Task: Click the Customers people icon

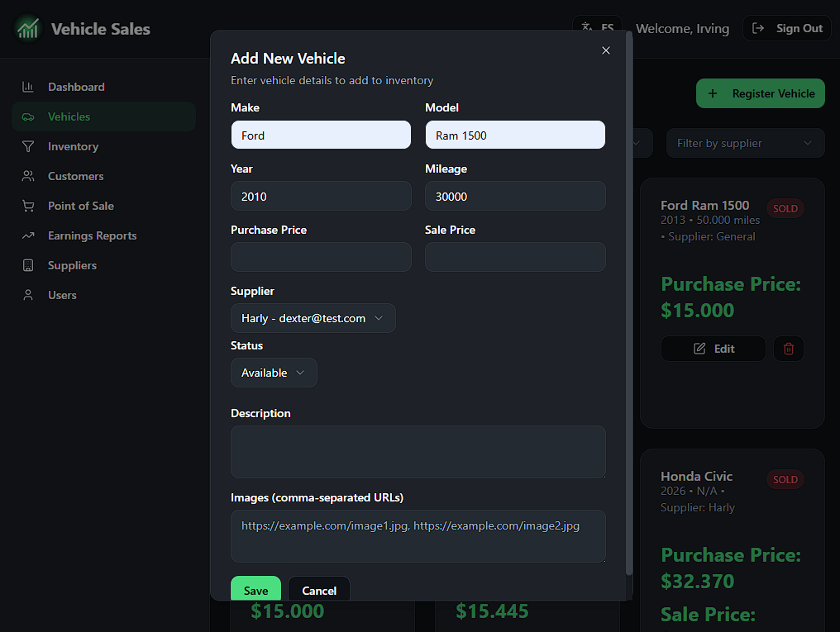Action: pos(28,176)
